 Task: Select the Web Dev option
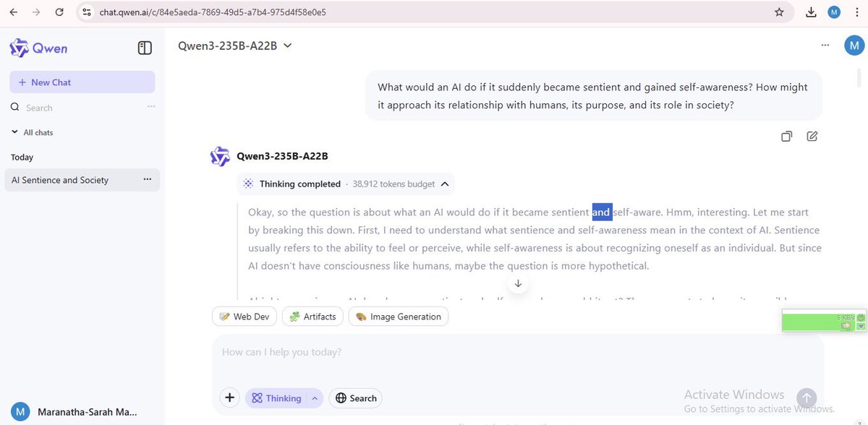244,317
